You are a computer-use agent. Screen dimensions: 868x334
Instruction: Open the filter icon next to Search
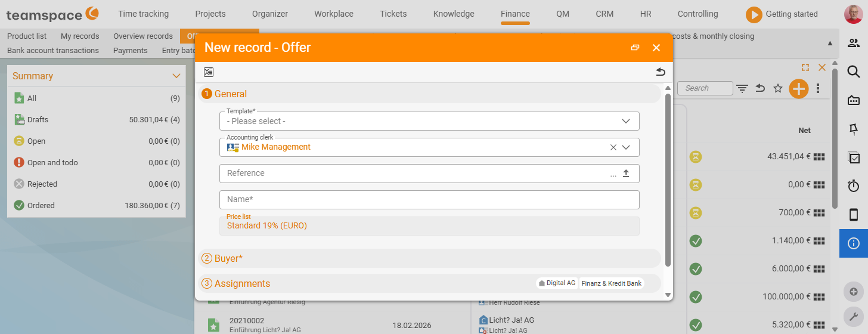742,88
